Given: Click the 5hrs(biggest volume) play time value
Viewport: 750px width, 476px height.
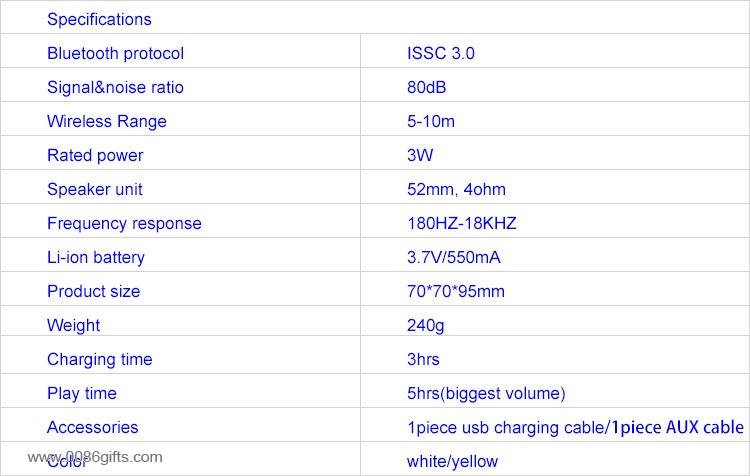Looking at the screenshot, I should pyautogui.click(x=486, y=393).
